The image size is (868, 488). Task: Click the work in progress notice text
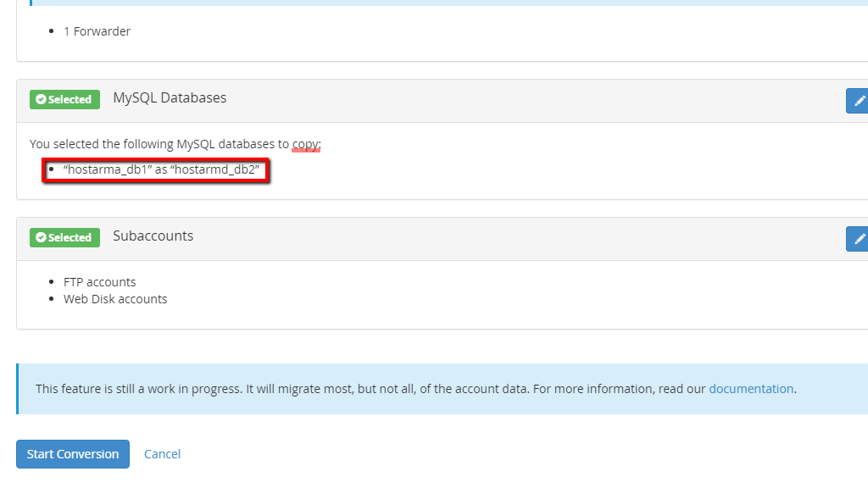[415, 388]
